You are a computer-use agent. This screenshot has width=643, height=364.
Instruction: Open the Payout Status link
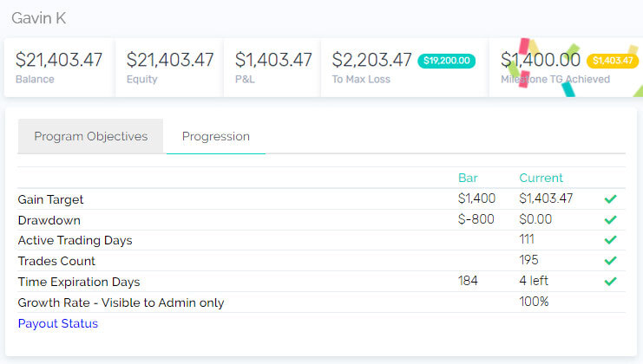tap(58, 323)
